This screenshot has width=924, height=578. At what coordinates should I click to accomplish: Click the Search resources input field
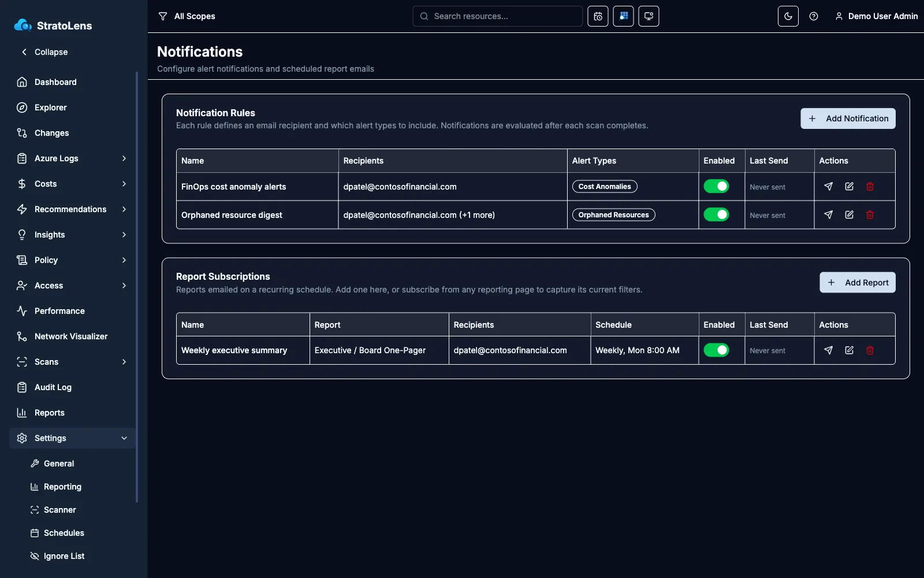497,16
